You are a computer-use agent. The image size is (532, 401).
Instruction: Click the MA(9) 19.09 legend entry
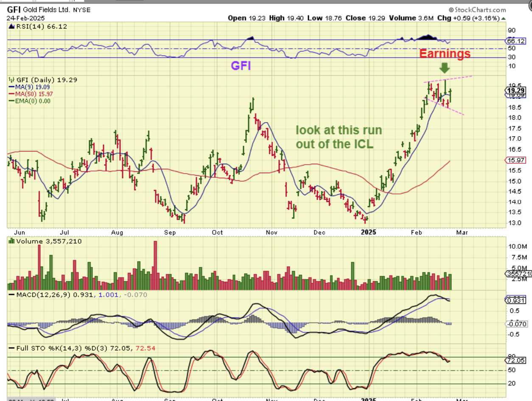pos(29,87)
